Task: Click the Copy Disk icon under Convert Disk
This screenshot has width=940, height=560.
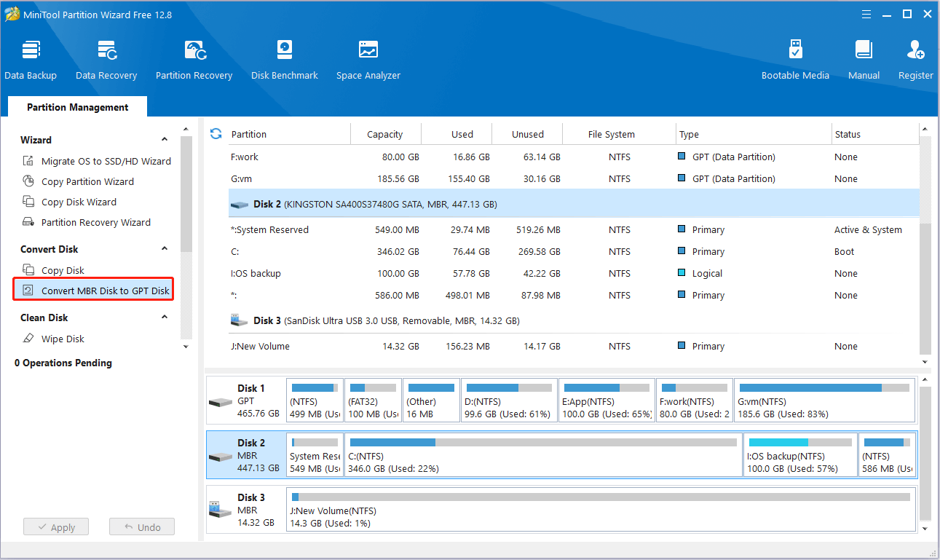Action: (28, 270)
